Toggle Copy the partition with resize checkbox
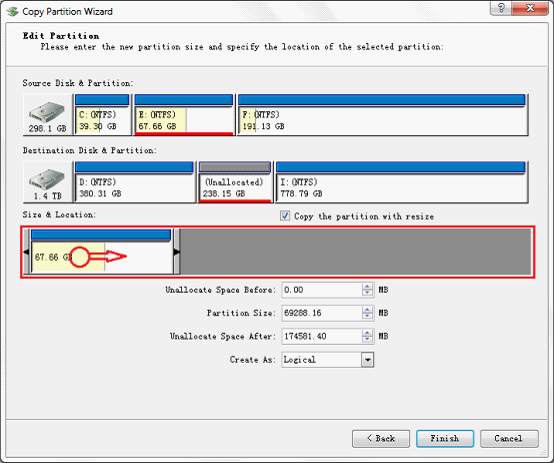This screenshot has width=554, height=463. (285, 216)
